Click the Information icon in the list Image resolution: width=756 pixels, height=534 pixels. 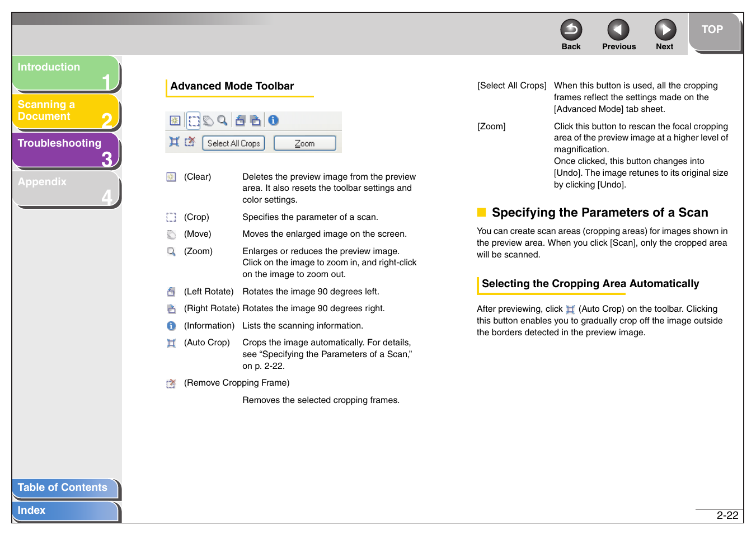coord(171,326)
